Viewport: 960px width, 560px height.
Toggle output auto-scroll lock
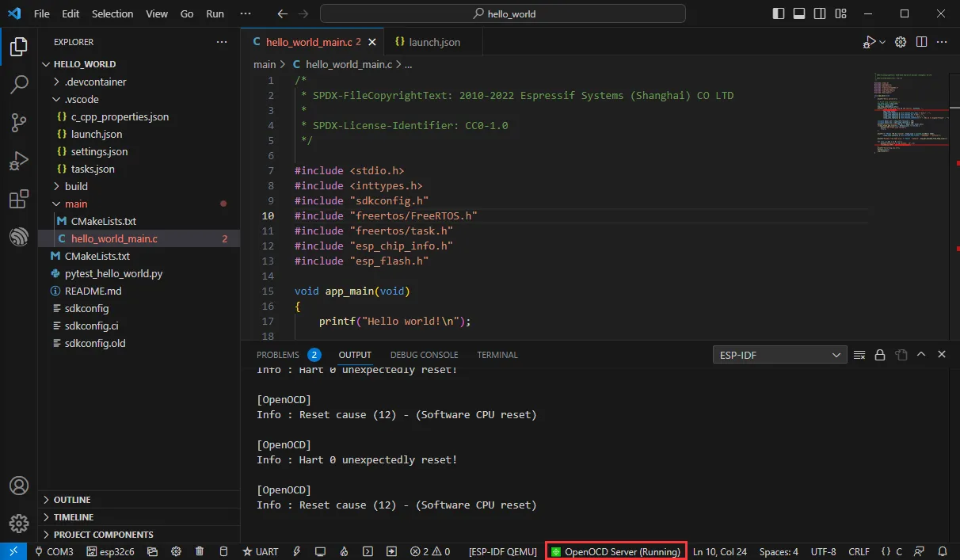[x=879, y=355]
